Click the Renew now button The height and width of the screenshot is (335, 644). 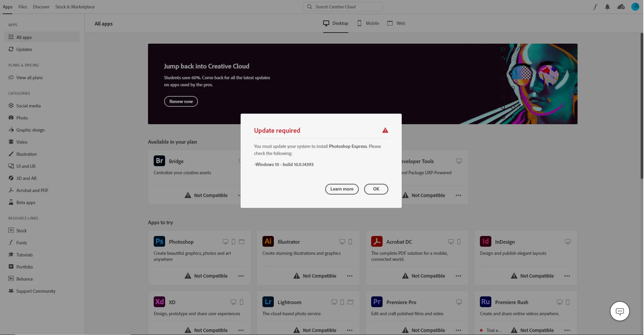tap(181, 101)
